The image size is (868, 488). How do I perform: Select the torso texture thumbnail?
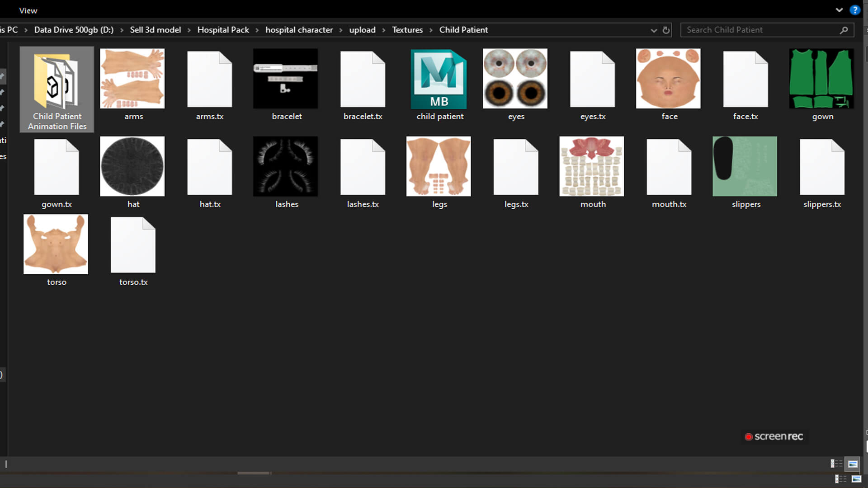(56, 244)
